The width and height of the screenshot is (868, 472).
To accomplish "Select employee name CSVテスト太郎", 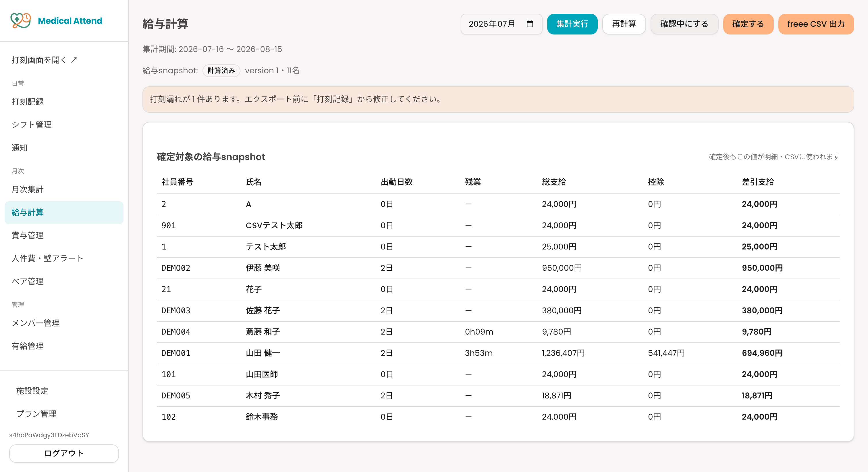I will [x=274, y=225].
